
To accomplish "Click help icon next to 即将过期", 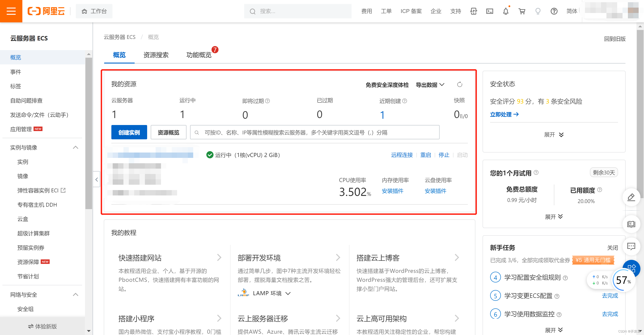I will tap(267, 101).
